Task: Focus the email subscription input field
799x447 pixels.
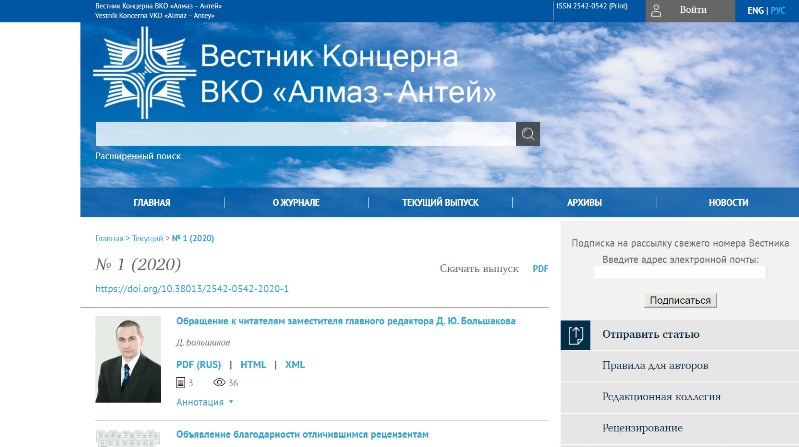Action: pyautogui.click(x=679, y=272)
